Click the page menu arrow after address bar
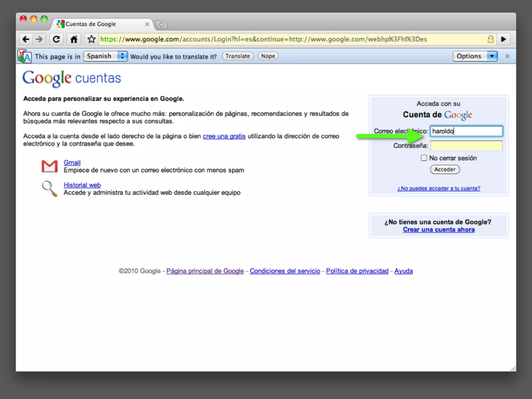532x399 pixels. 503,39
